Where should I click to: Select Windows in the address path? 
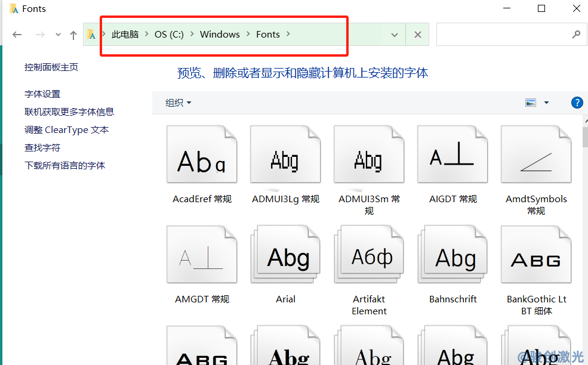coord(220,35)
